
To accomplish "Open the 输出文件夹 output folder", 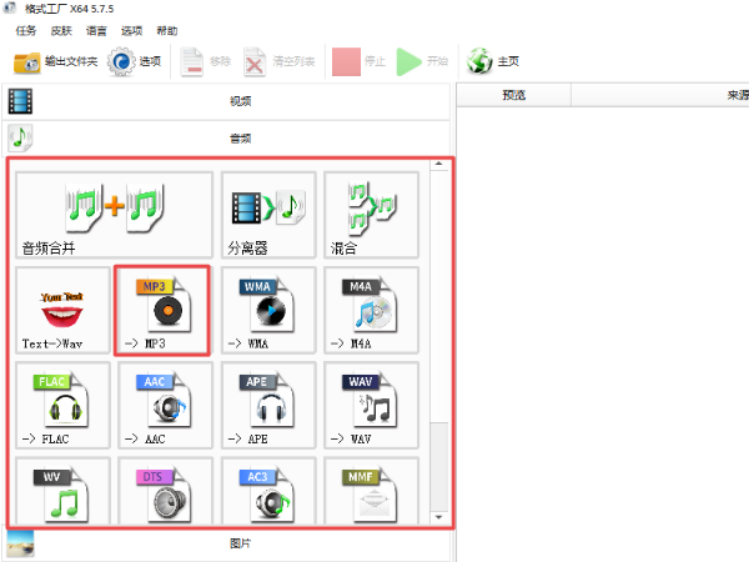I will [55, 62].
